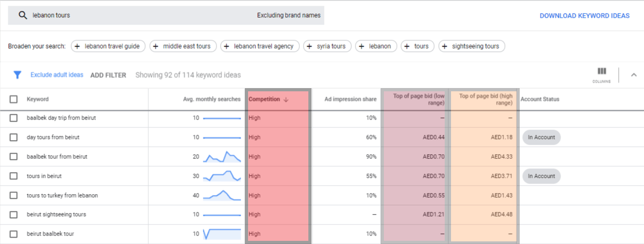Check 'baalbek day trip from beirut' row
Image resolution: width=644 pixels, height=244 pixels.
[14, 118]
